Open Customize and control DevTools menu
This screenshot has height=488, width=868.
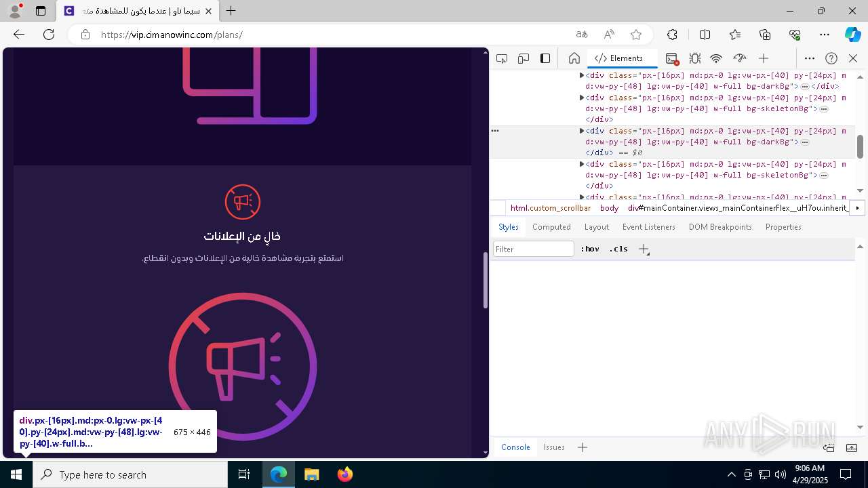(810, 58)
